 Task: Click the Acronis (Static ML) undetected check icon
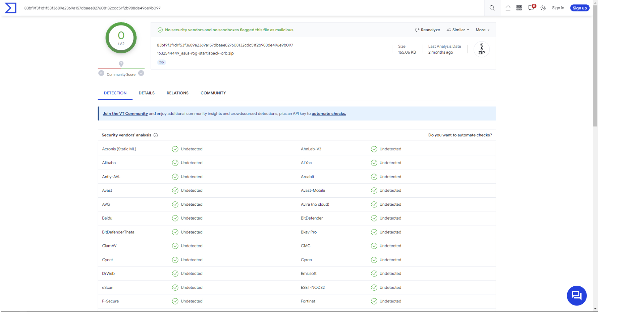pos(175,149)
